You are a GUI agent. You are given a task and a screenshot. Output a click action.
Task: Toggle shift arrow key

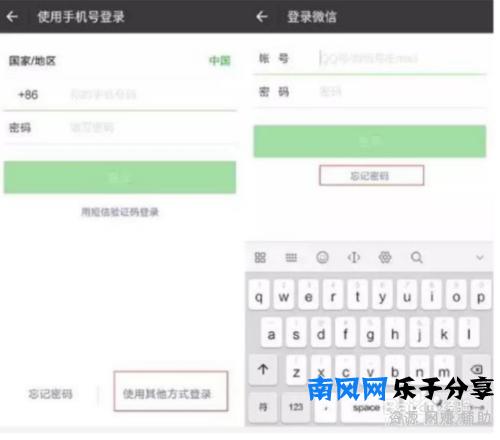(x=263, y=370)
